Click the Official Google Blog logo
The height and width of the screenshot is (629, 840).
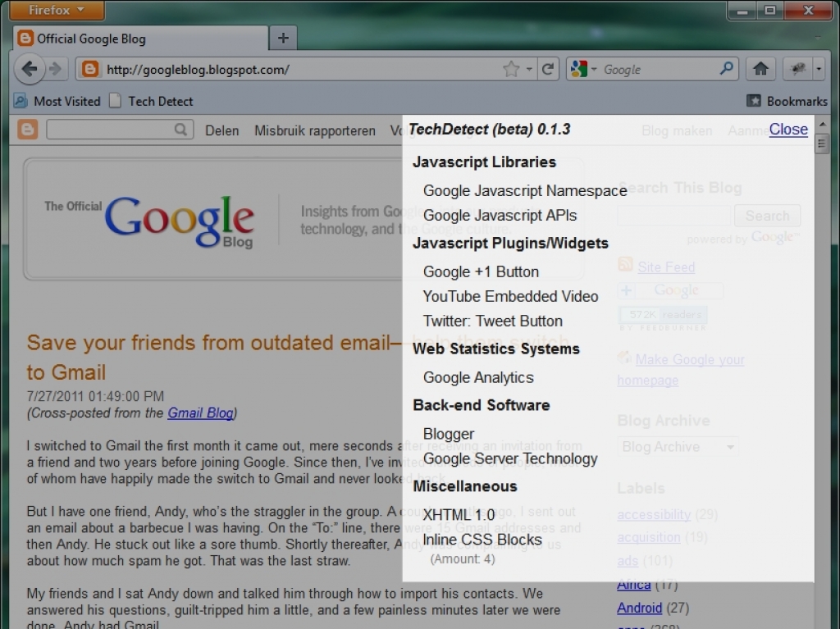(x=150, y=221)
